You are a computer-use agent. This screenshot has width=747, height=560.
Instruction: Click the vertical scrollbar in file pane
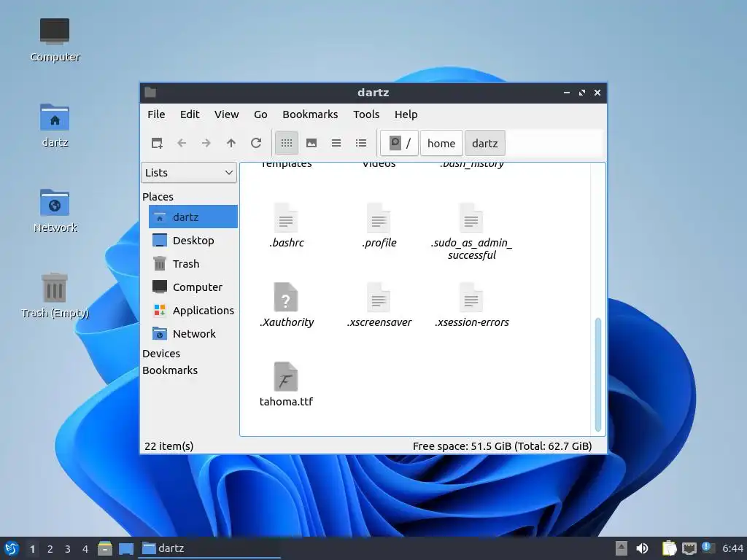coord(598,375)
